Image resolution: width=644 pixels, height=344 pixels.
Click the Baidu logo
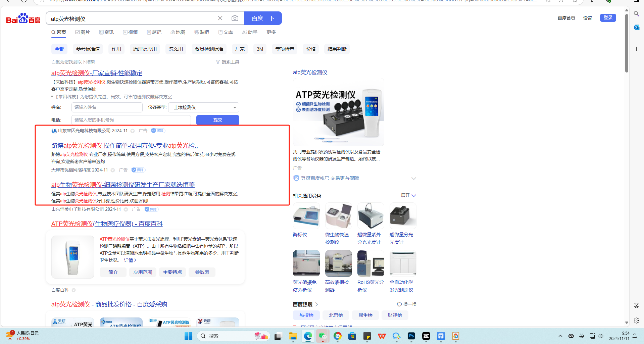23,18
